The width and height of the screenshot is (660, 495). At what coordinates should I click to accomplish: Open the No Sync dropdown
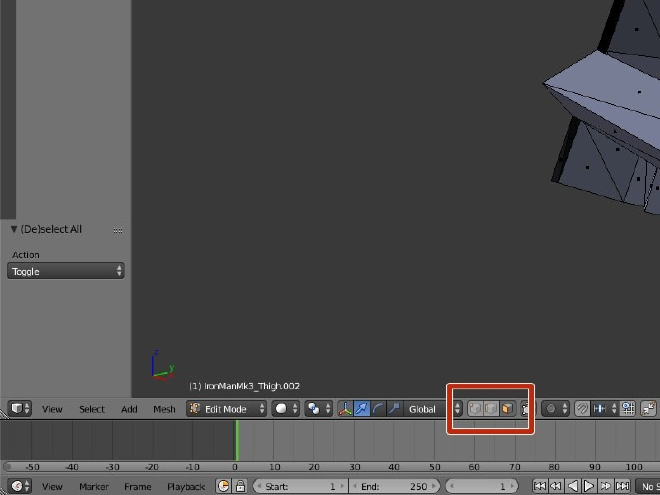tap(647, 486)
